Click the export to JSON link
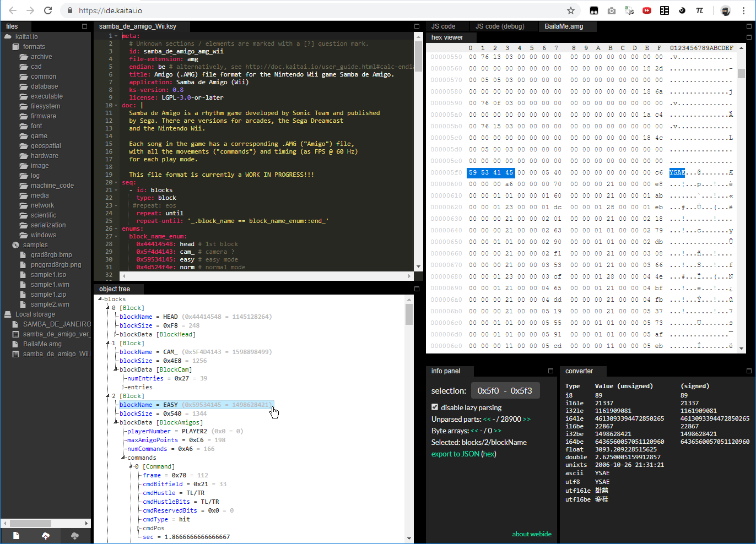Viewport: 756px width, 544px height. pos(455,454)
